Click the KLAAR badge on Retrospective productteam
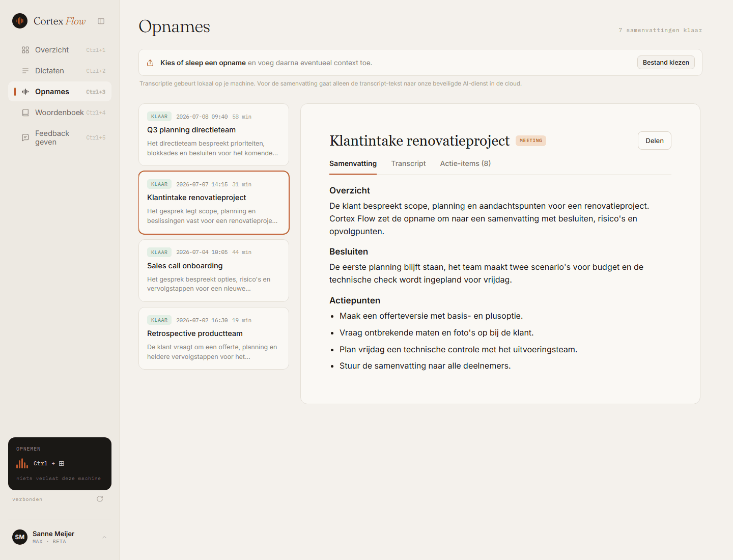The width and height of the screenshot is (733, 560). (159, 320)
